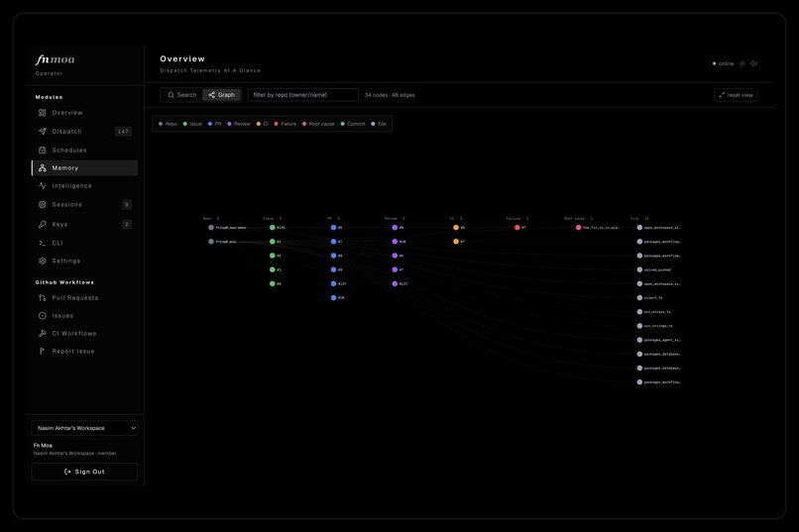Select Issue node #6
Screen dimensions: 799x532
[x=272, y=284]
